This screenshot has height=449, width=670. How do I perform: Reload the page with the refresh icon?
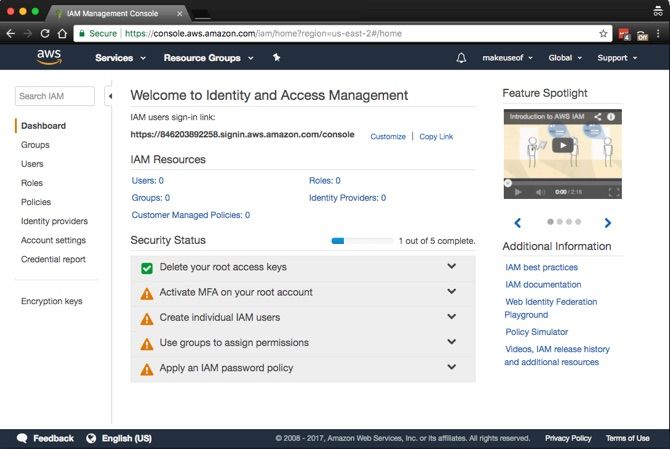click(45, 33)
